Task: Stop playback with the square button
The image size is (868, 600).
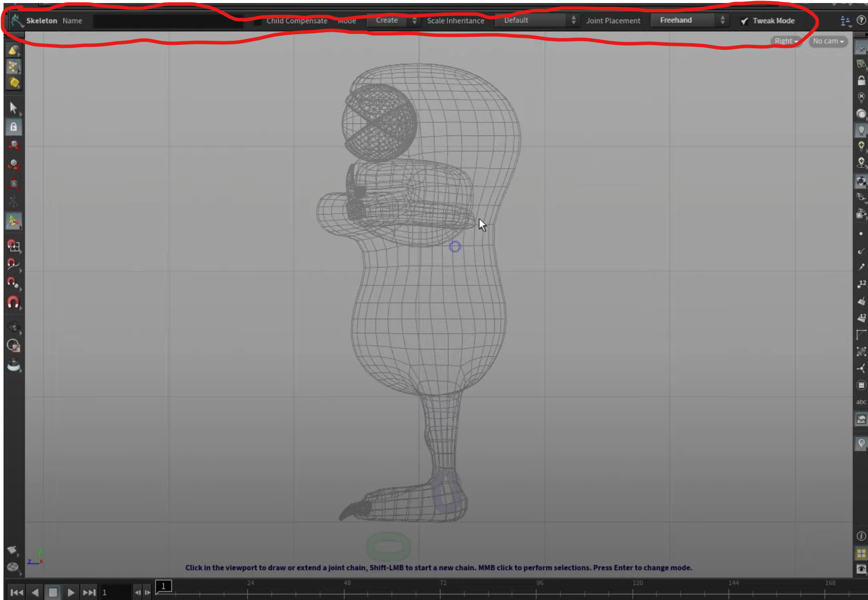Action: pyautogui.click(x=53, y=592)
